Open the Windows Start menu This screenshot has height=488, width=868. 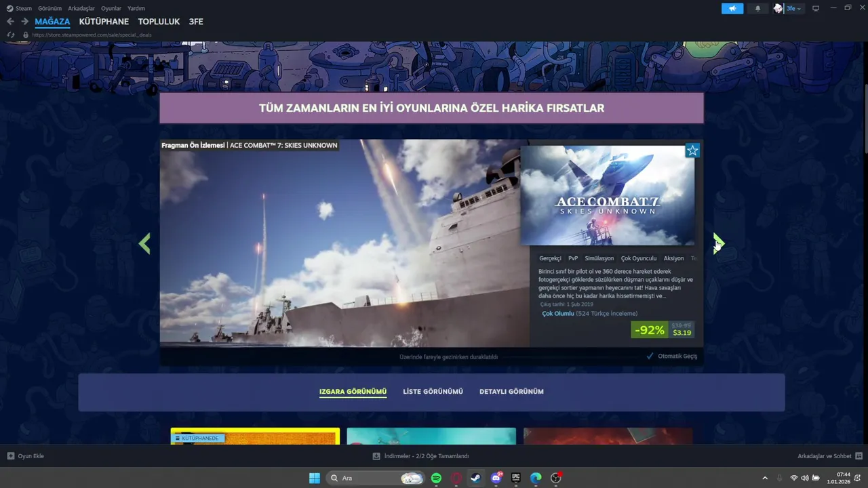pos(315,478)
